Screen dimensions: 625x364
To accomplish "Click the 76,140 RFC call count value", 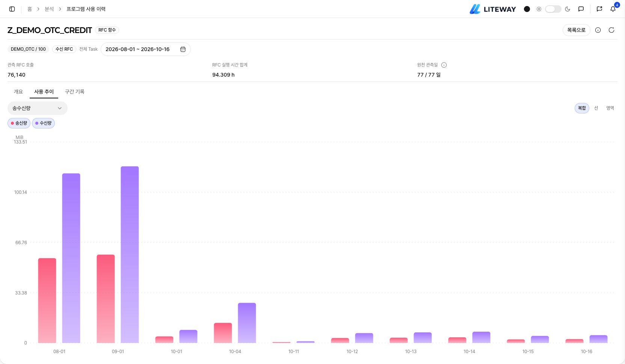I will tap(17, 75).
